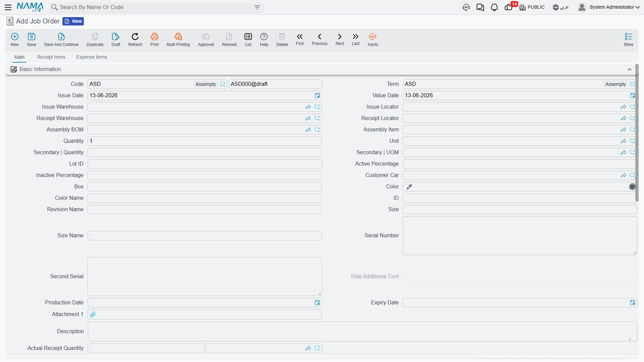This screenshot has height=362, width=644.
Task: Open the chat messages icon
Action: coord(480,7)
